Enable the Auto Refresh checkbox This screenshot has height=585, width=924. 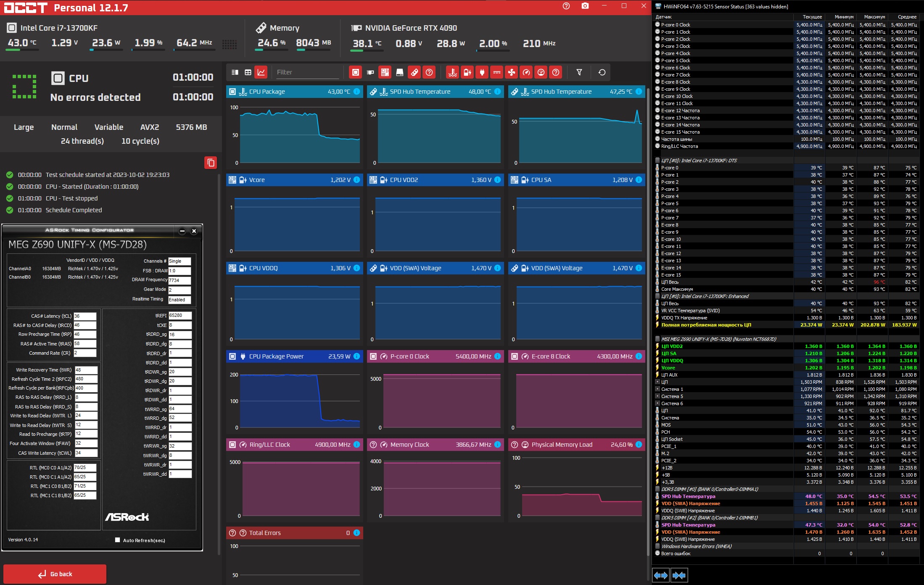pos(118,540)
